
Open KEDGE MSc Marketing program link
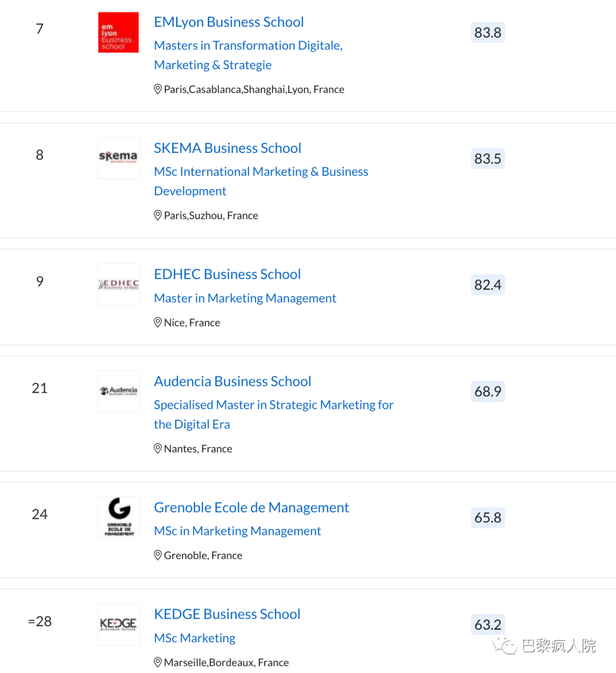[x=194, y=638]
